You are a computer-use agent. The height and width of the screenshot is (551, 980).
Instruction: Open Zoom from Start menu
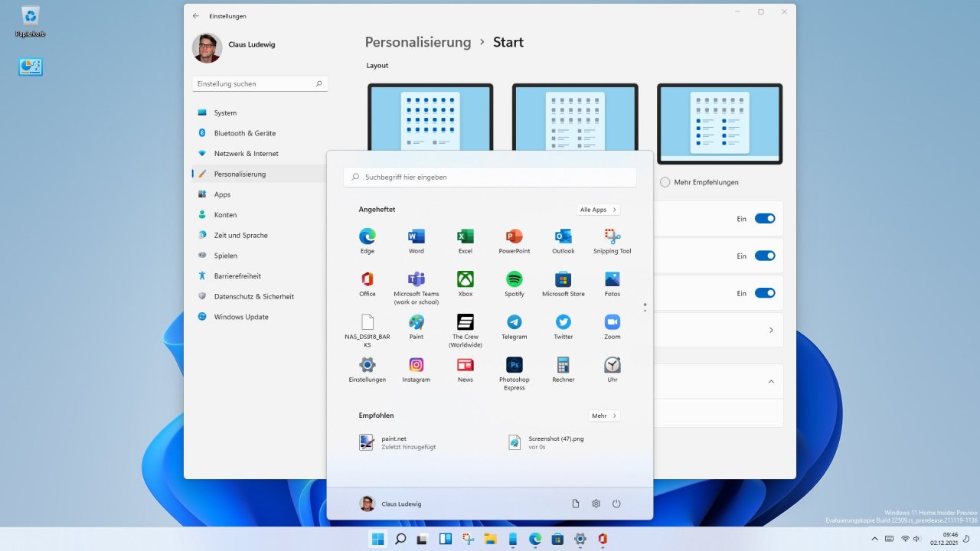(x=612, y=326)
